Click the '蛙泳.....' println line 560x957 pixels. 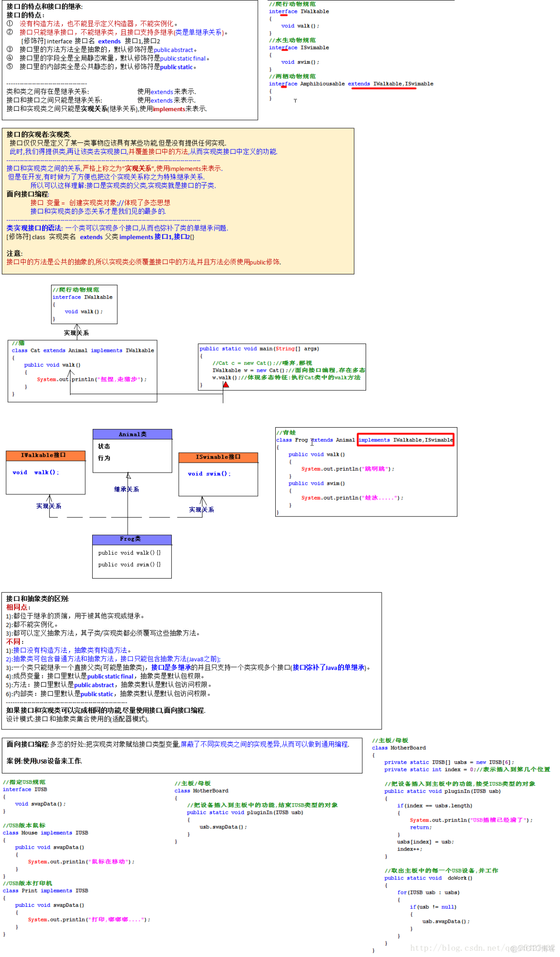(352, 498)
